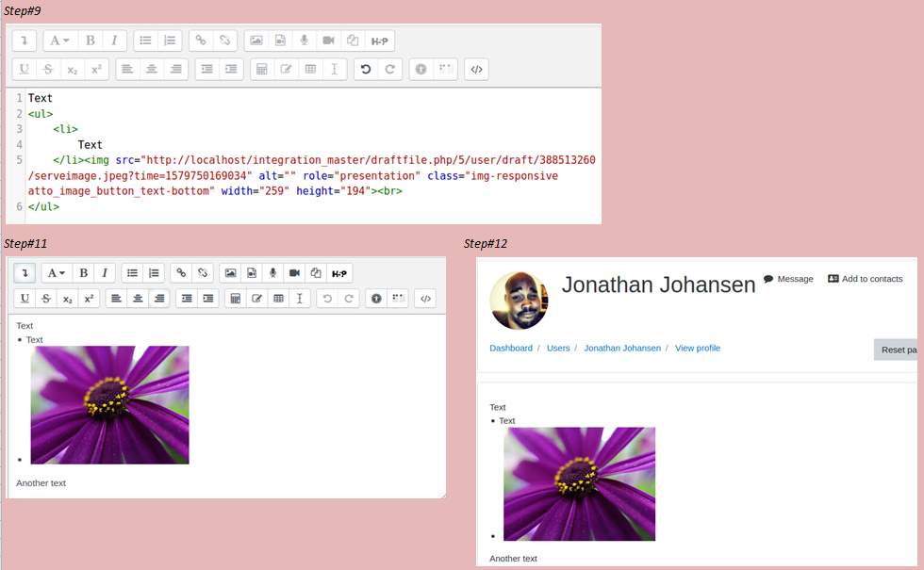Click the link icon in source-code editor
Screen dimensions: 924x570
pos(201,41)
